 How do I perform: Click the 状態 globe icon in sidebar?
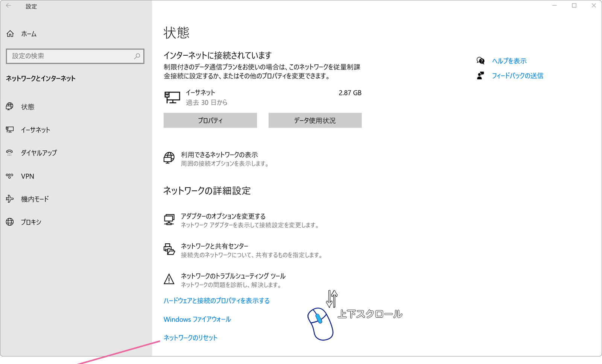pyautogui.click(x=10, y=106)
